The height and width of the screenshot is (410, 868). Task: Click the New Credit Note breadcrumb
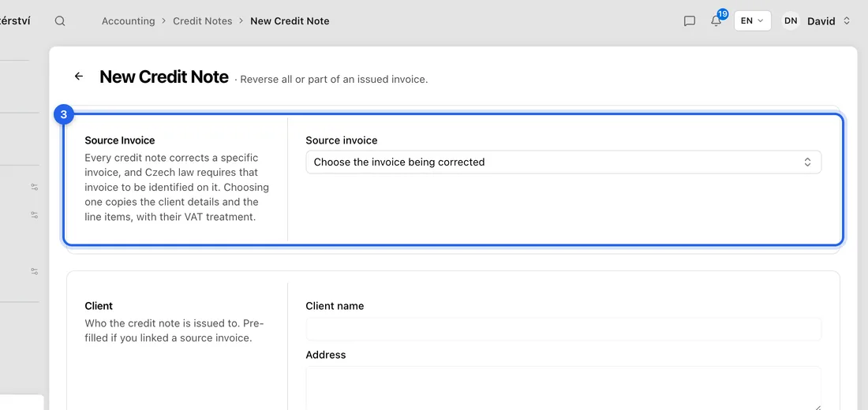(290, 21)
